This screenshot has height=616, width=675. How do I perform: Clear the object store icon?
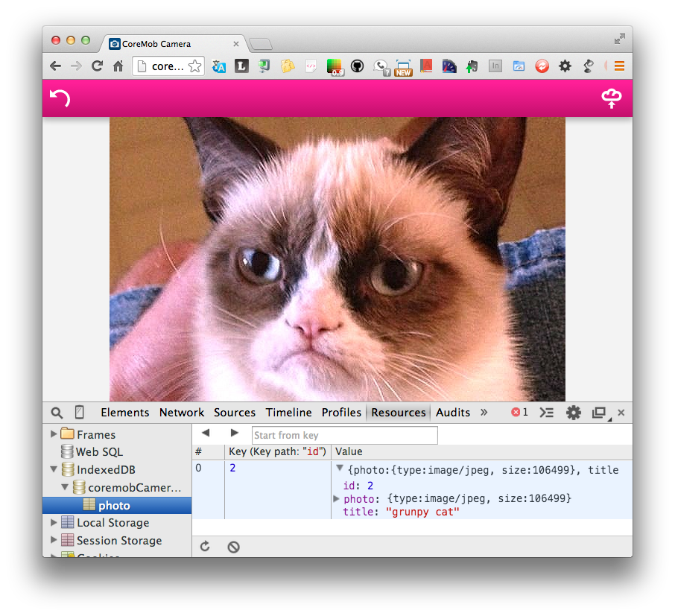tap(233, 547)
